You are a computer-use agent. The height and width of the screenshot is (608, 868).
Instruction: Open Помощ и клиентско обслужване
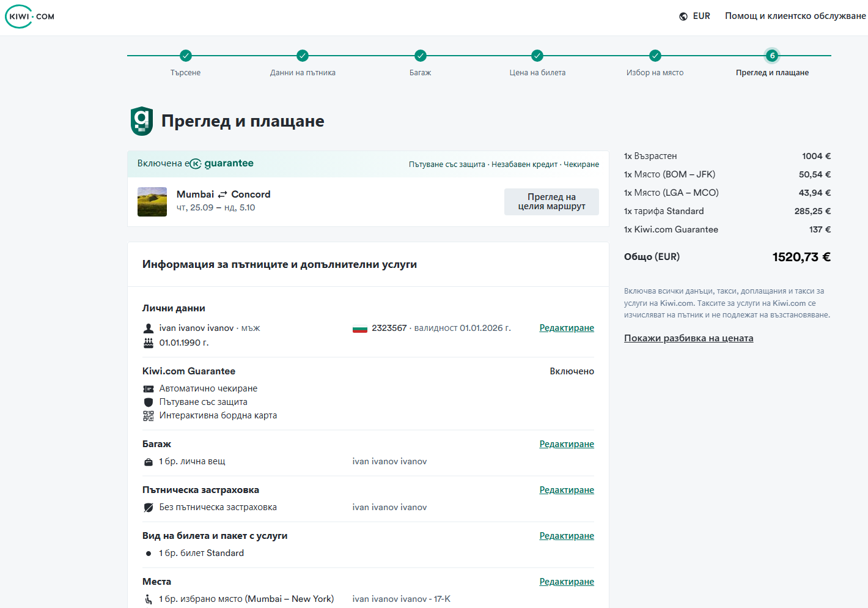click(x=795, y=16)
